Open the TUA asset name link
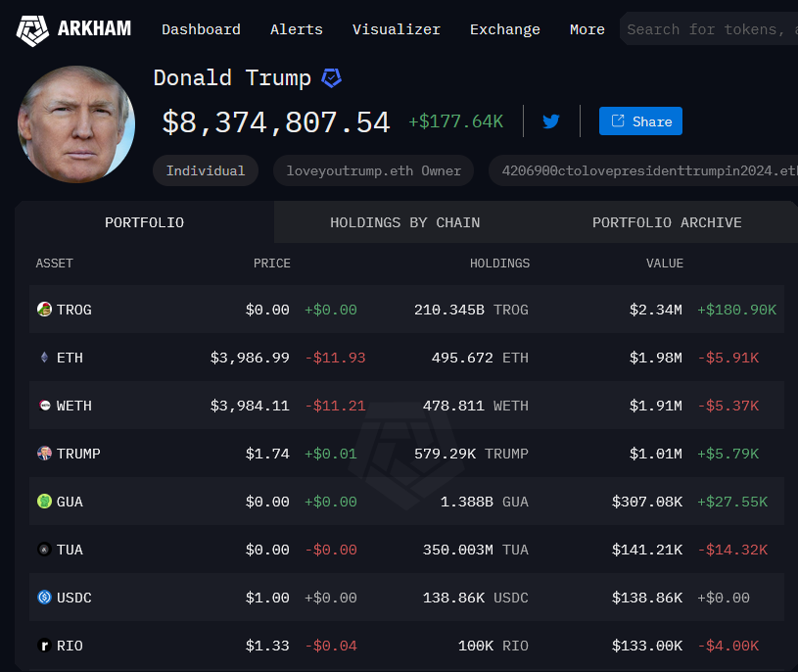This screenshot has height=672, width=798. 70,550
